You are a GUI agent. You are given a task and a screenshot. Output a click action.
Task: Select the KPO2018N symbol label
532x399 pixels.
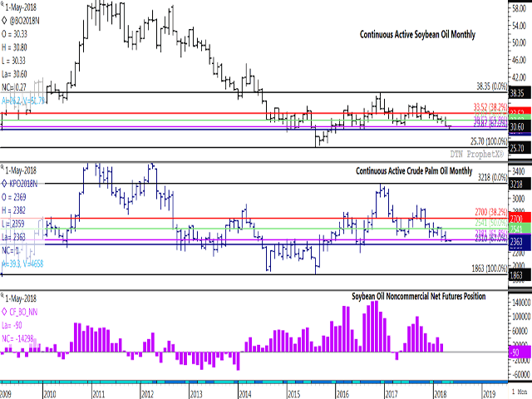(x=23, y=184)
